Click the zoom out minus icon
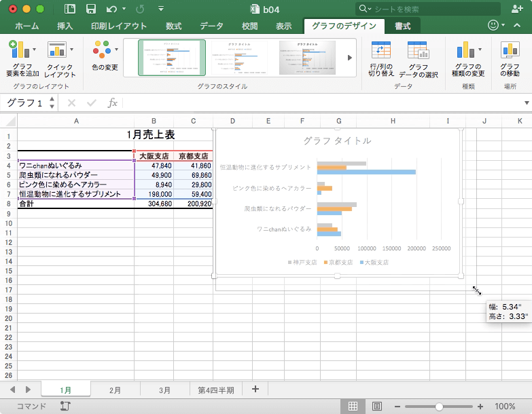This screenshot has height=414, width=532. click(x=397, y=407)
